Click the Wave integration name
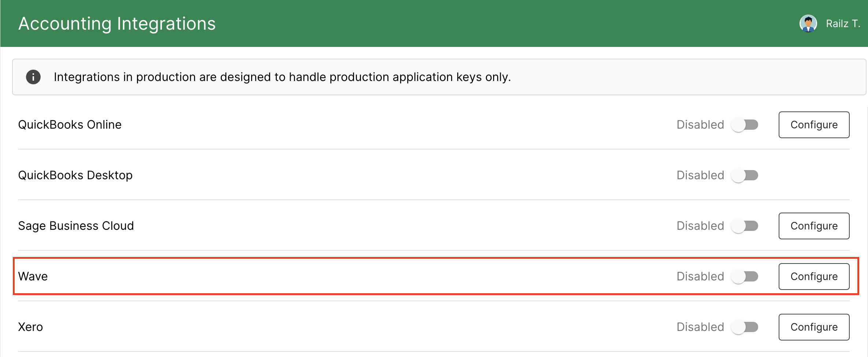The height and width of the screenshot is (357, 868). coord(33,276)
